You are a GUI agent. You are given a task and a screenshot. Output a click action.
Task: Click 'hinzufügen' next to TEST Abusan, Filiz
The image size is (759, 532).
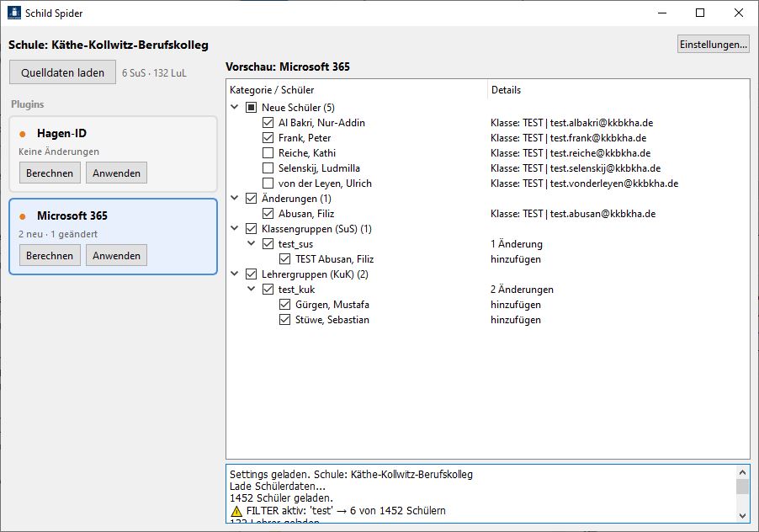click(x=516, y=259)
